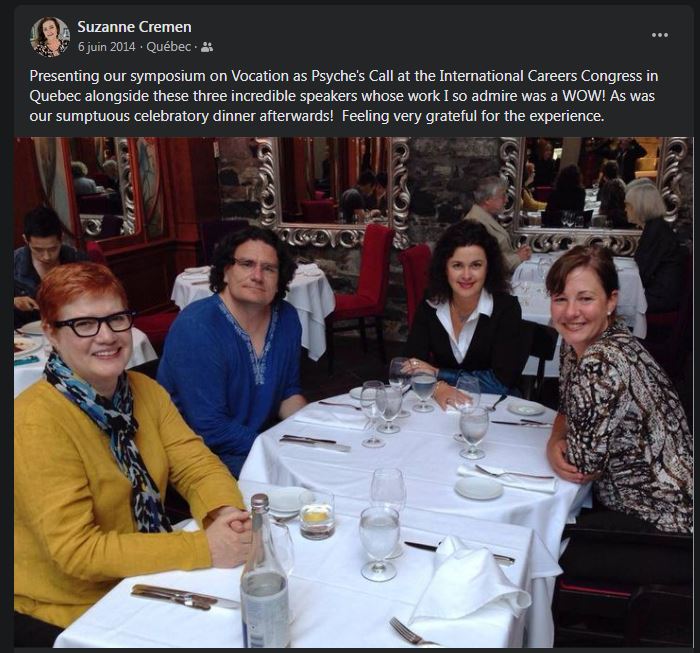700x653 pixels.
Task: Open the Québec location link
Action: point(169,47)
